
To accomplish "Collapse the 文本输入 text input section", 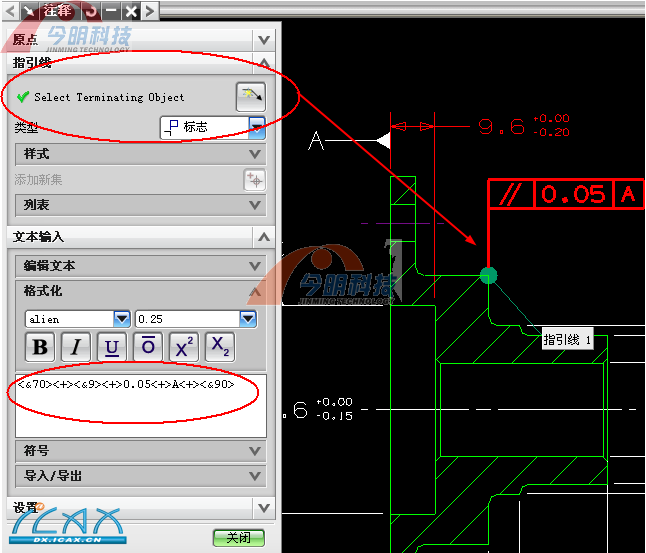I will coord(263,237).
